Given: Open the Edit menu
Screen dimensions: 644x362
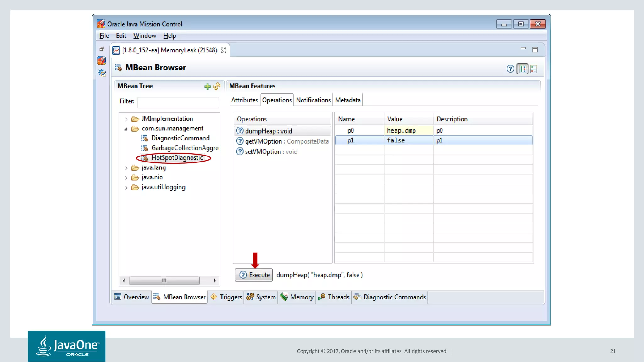Looking at the screenshot, I should (x=121, y=36).
